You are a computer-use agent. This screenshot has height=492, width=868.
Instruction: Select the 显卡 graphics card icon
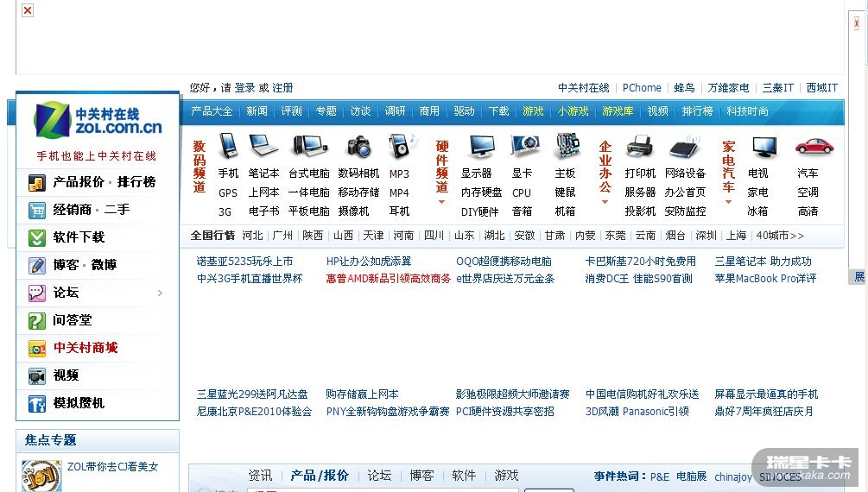click(x=525, y=146)
